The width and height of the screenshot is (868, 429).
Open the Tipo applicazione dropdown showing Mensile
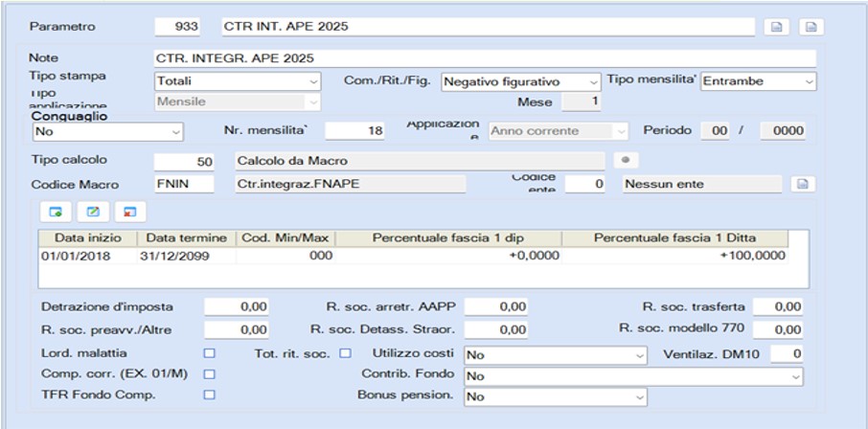238,102
